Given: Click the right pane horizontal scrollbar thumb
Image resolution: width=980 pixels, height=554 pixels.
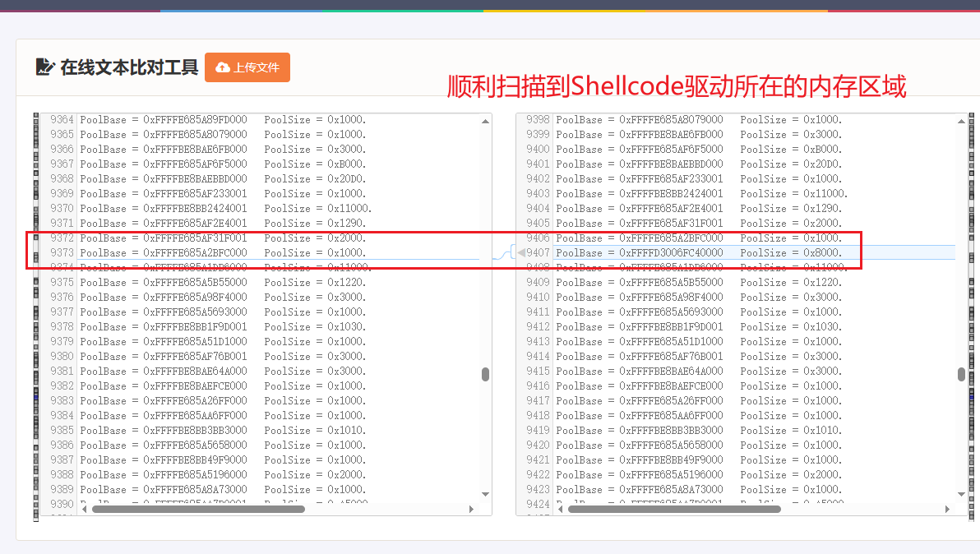Looking at the screenshot, I should coord(674,509).
